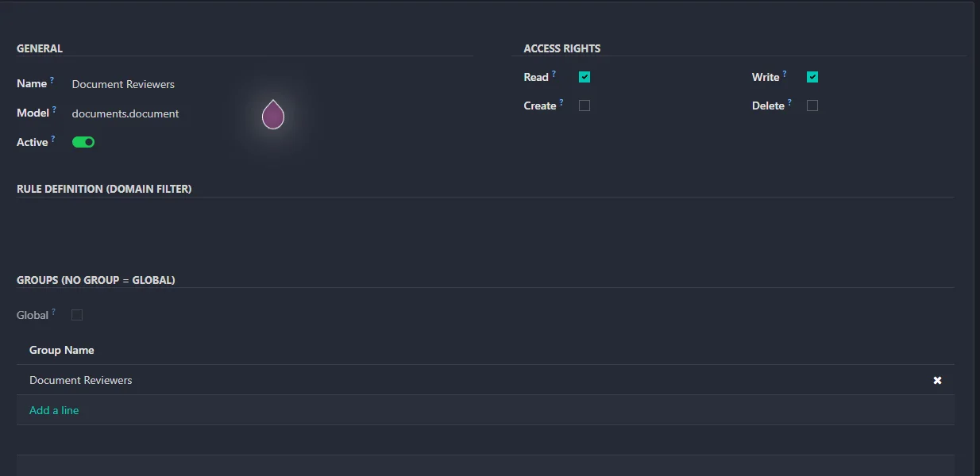Click the help icon beside Read
The width and height of the screenshot is (980, 476).
tap(554, 74)
